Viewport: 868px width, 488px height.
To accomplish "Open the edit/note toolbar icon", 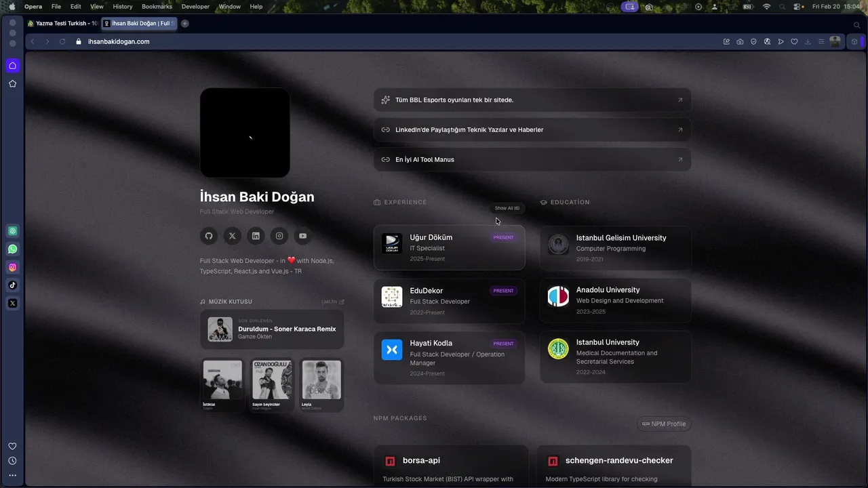I will [726, 41].
